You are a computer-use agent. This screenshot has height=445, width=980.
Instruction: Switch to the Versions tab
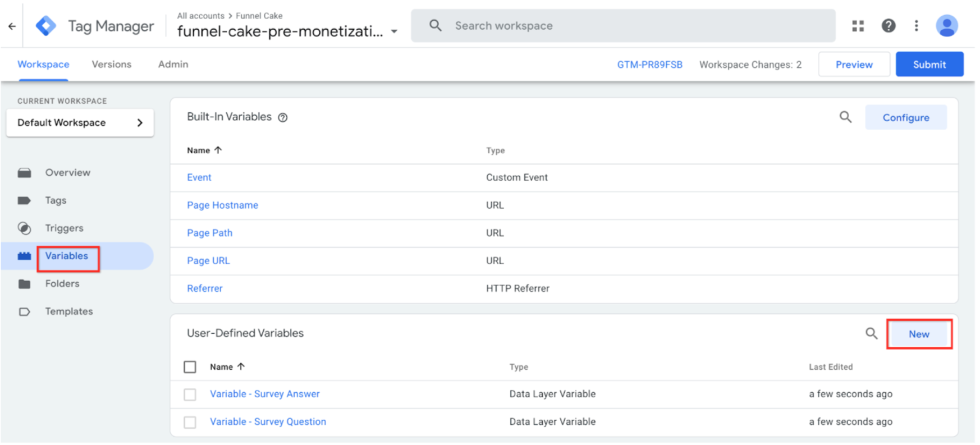point(111,65)
